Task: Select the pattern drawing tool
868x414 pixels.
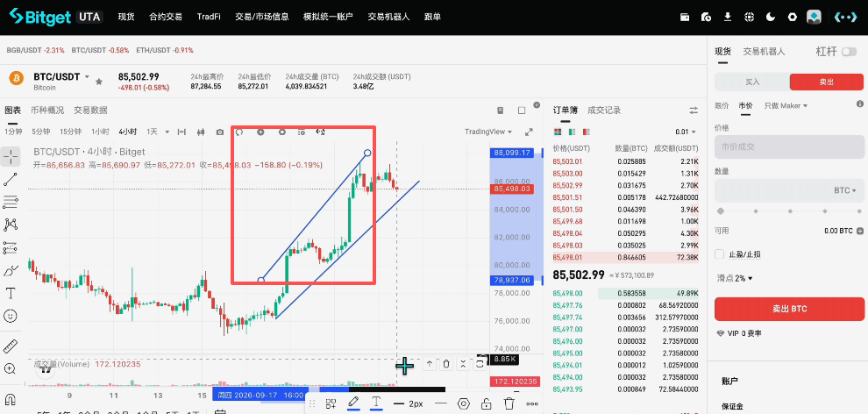Action: [11, 225]
